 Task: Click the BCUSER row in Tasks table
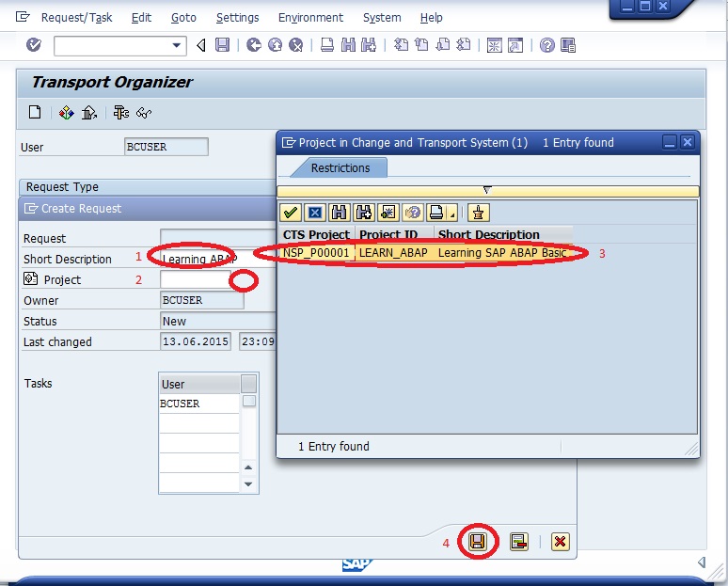tap(198, 404)
